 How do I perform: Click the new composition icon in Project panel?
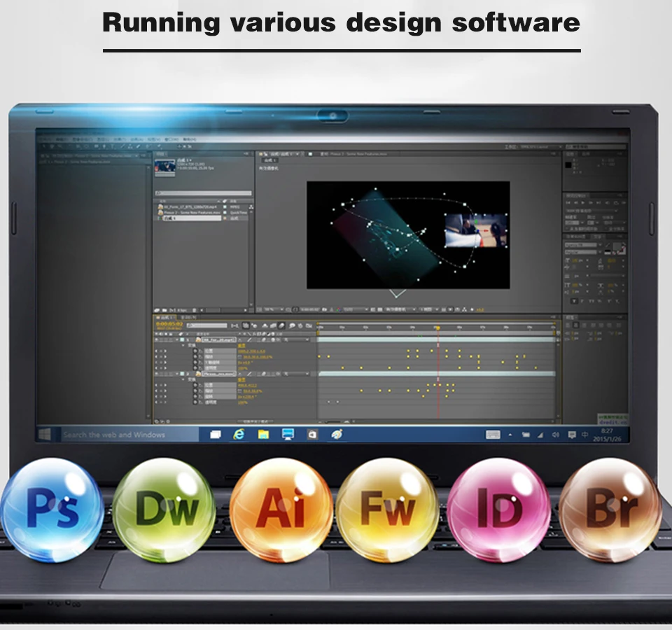tap(172, 310)
